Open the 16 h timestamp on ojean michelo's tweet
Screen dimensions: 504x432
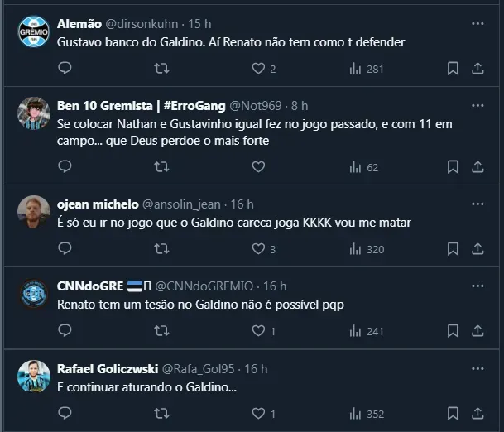242,204
